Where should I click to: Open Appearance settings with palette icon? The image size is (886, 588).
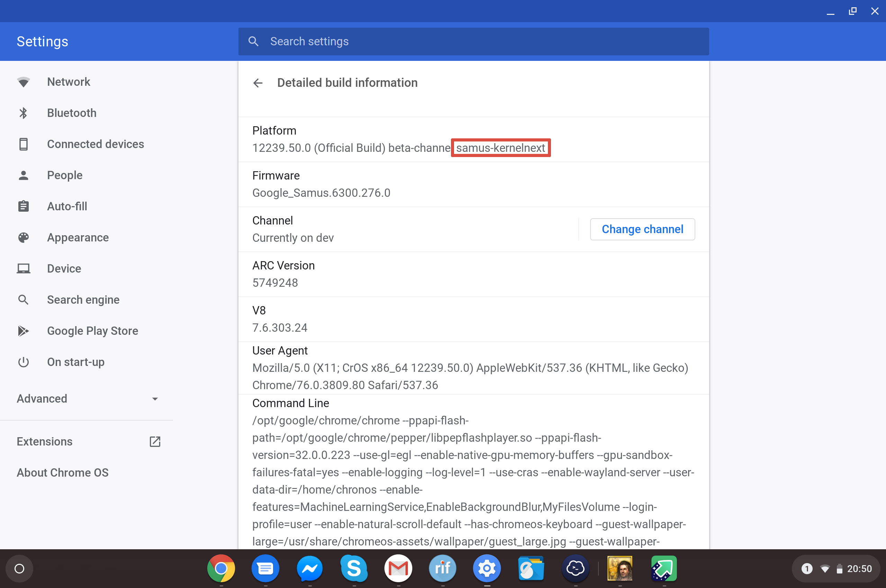pyautogui.click(x=23, y=237)
